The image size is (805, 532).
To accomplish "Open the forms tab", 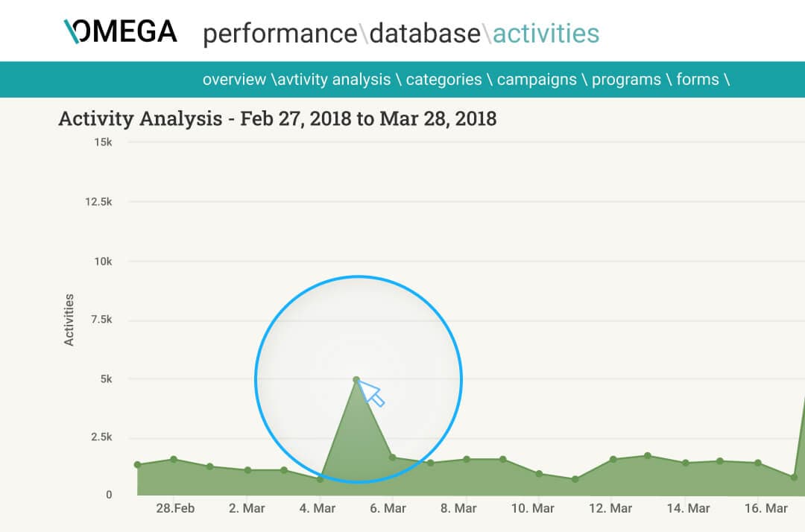I will click(698, 79).
